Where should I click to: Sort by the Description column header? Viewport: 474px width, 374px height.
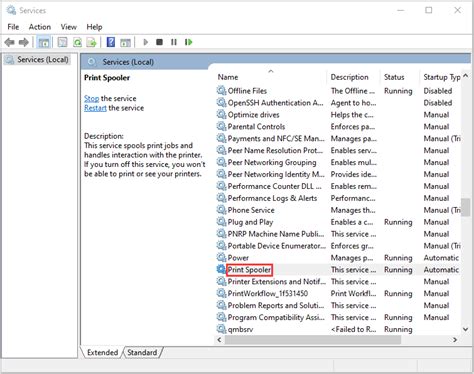pyautogui.click(x=353, y=77)
